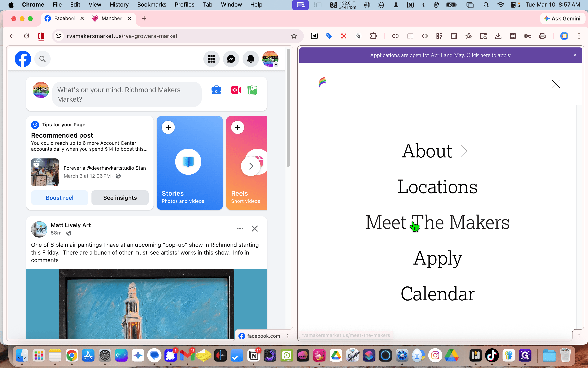Viewport: 588px width, 368px height.
Task: Switch to the Facebook tab
Action: pos(64,18)
